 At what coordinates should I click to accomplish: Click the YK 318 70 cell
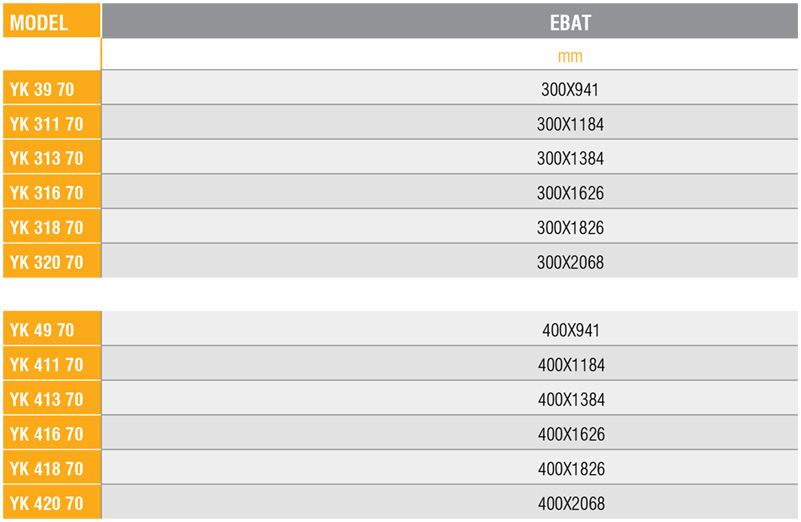pyautogui.click(x=52, y=227)
